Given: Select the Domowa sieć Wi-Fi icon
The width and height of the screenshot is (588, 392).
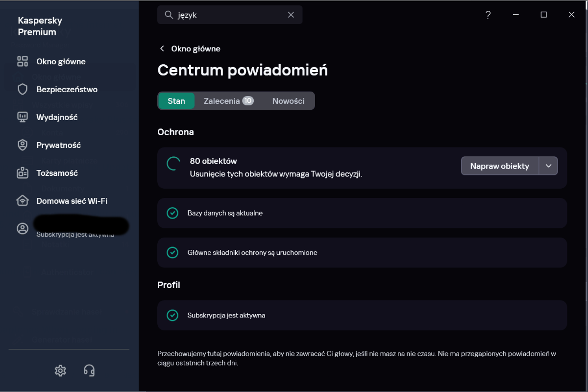Looking at the screenshot, I should click(x=23, y=201).
